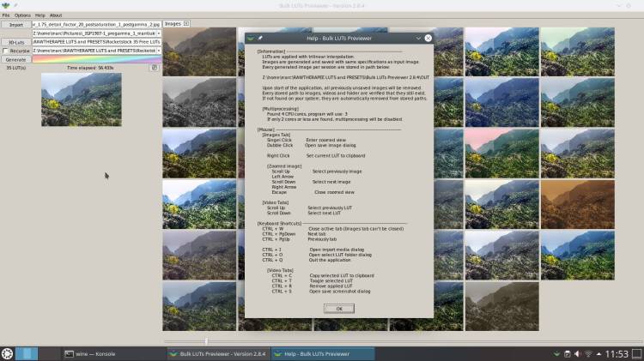
Task: Click the pin icon in main window titlebar
Action: [15, 5]
